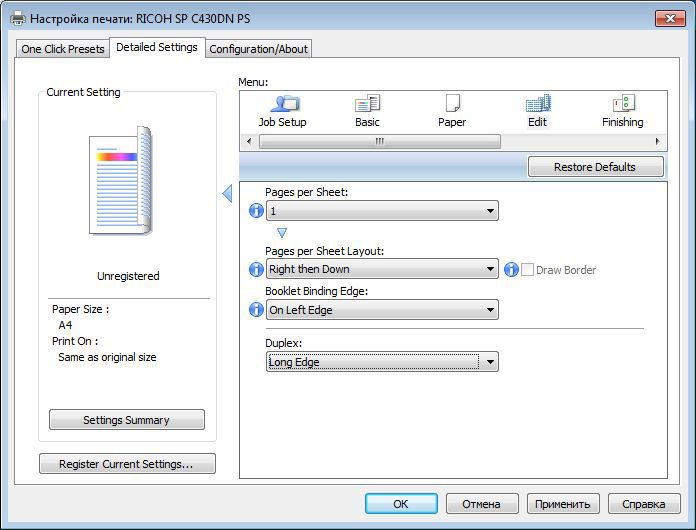Open the Duplex dropdown
Viewport: 696px width, 530px height.
pyautogui.click(x=382, y=362)
